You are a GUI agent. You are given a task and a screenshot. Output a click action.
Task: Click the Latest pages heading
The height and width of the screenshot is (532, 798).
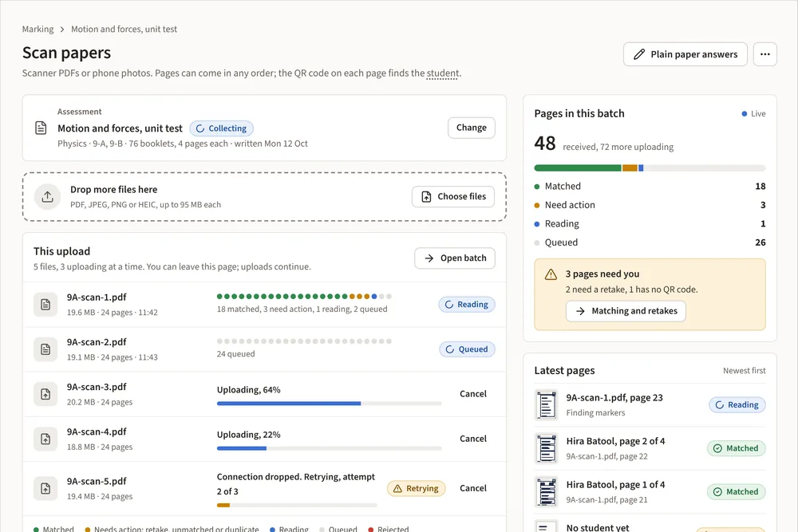pos(564,371)
